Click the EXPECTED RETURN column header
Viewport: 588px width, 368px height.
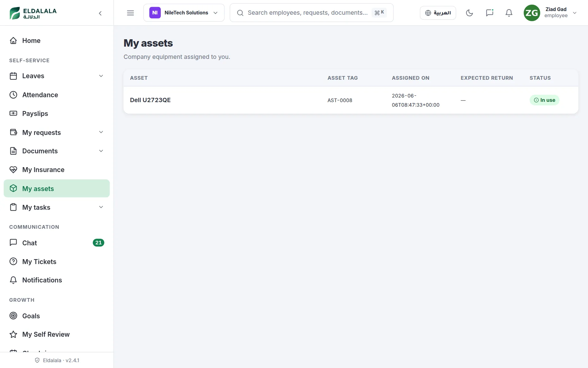(487, 78)
